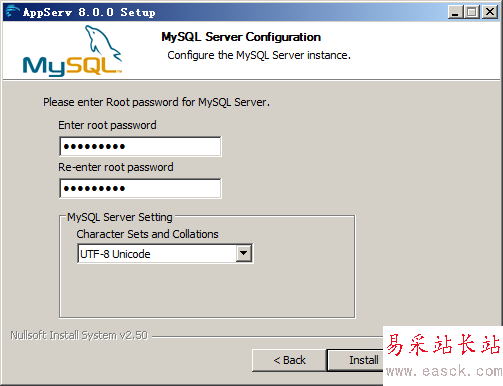
Task: Click the MySQL Server Setting group label
Action: (120, 217)
